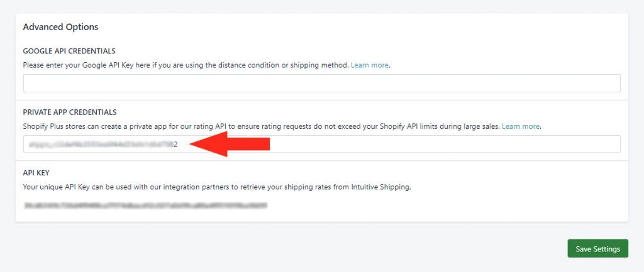The image size is (644, 272).
Task: Select the blurred API key value
Action: (146, 205)
